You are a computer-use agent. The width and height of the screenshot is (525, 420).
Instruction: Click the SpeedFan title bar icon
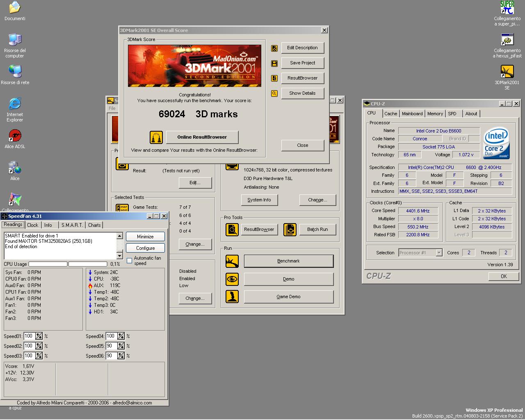pos(5,216)
